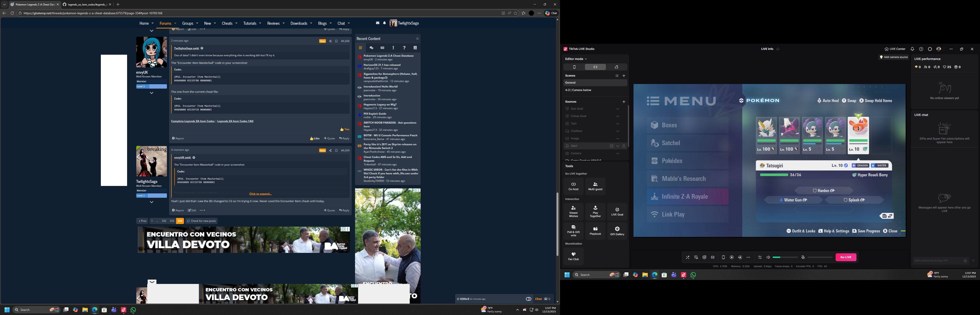The width and height of the screenshot is (980, 315).
Task: Toggle visibility of the Follow Goal source
Action: (x=618, y=116)
